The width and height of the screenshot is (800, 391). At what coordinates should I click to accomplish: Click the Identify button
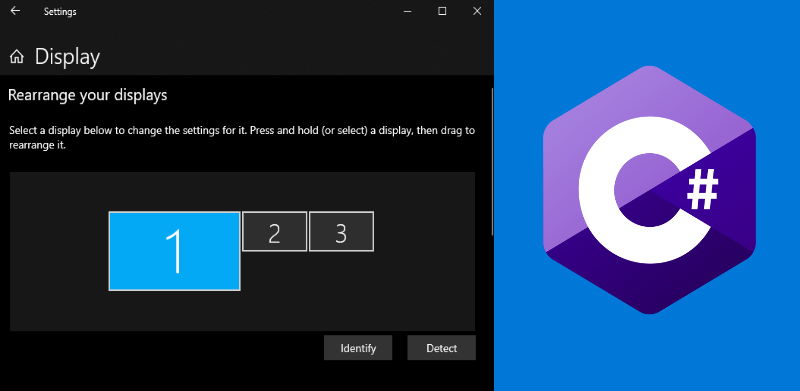[x=358, y=348]
